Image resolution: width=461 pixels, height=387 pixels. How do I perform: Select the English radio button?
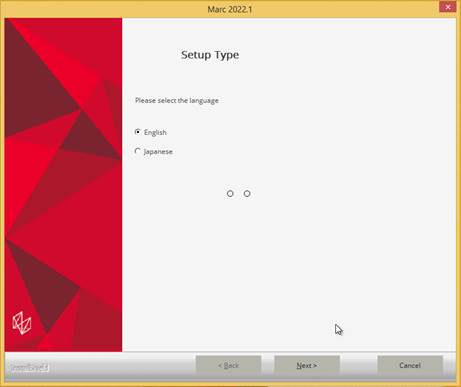pos(137,132)
